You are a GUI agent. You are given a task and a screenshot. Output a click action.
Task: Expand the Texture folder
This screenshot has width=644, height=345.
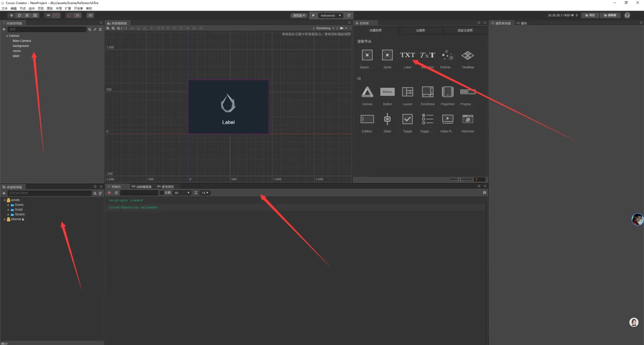click(x=8, y=215)
